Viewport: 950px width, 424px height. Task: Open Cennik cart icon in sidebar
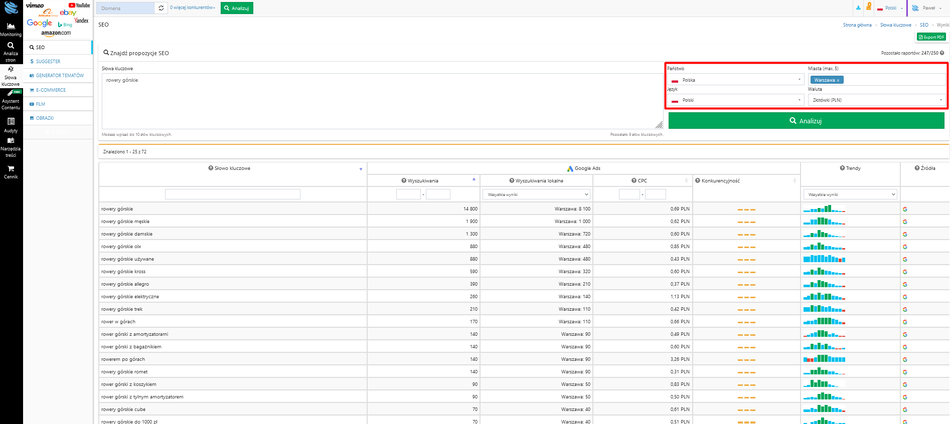pyautogui.click(x=11, y=170)
